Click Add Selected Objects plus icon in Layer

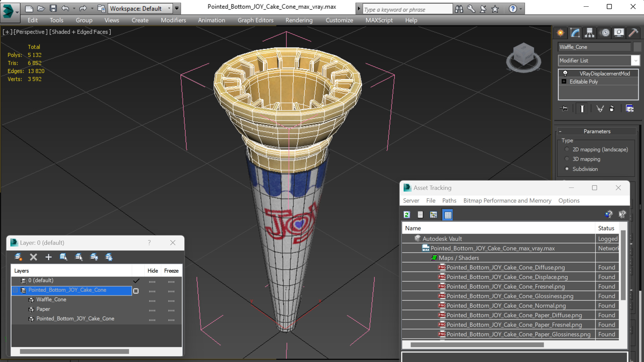pos(49,257)
